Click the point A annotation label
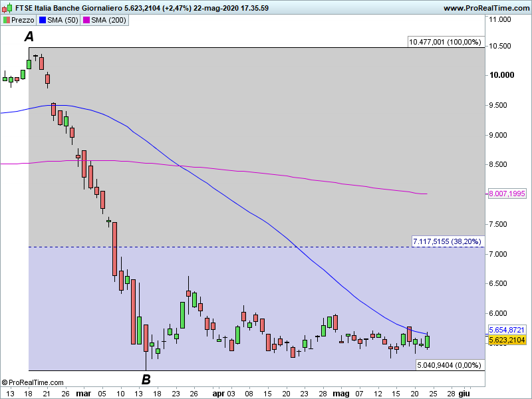The width and height of the screenshot is (532, 399). [29, 37]
